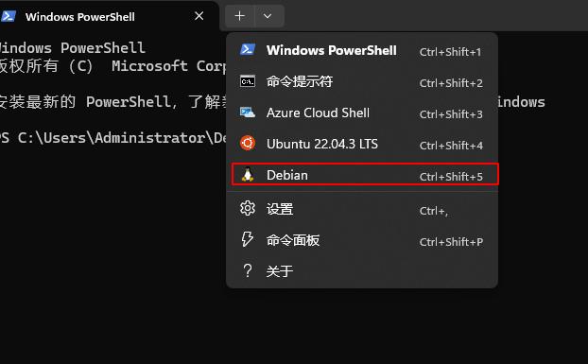Image resolution: width=588 pixels, height=364 pixels.
Task: Open Azure Cloud Shell entry
Action: (362, 113)
